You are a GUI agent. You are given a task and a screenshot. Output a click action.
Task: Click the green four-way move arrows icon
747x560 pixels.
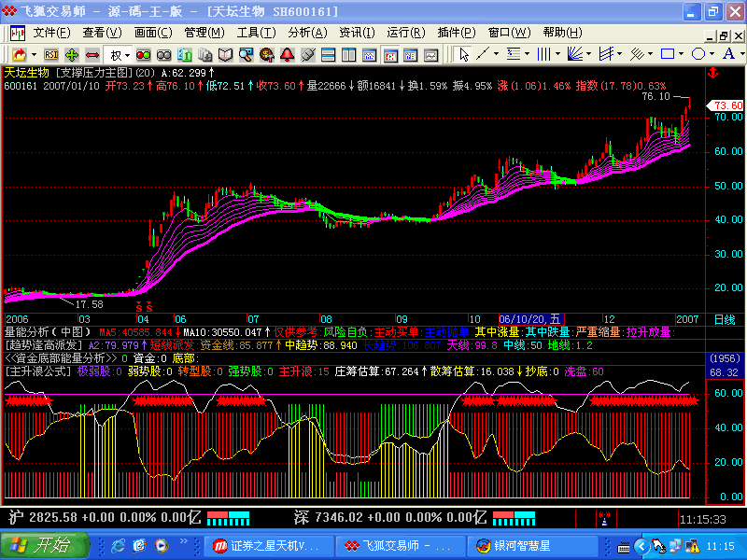(72, 54)
